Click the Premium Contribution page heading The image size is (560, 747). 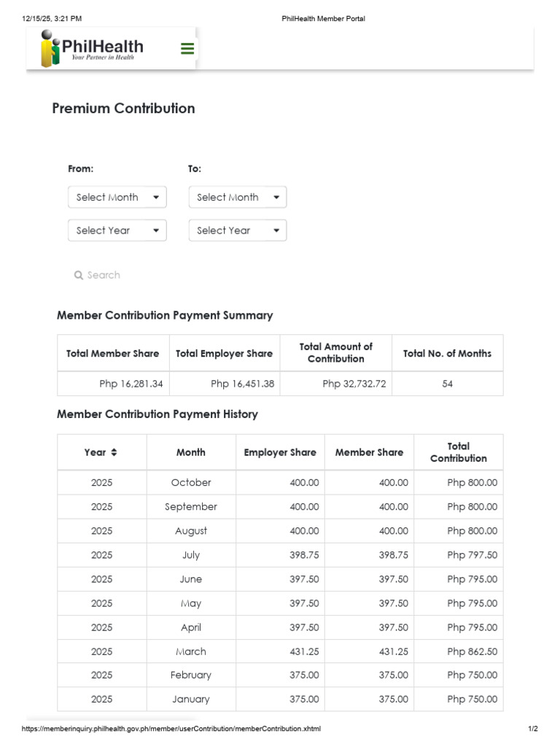click(x=124, y=109)
